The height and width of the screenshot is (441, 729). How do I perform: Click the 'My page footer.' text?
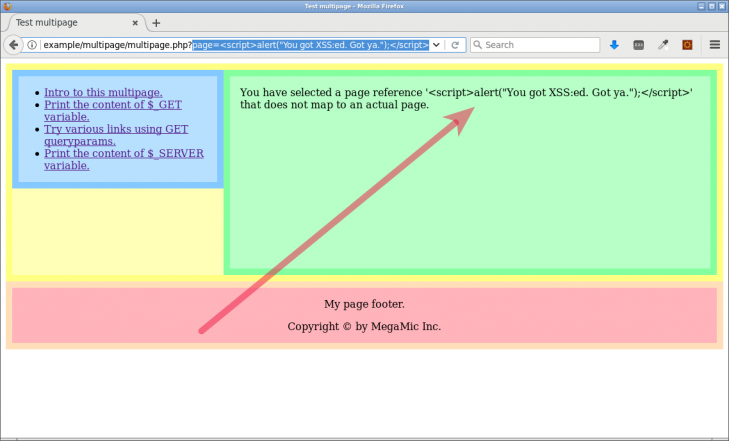coord(364,304)
